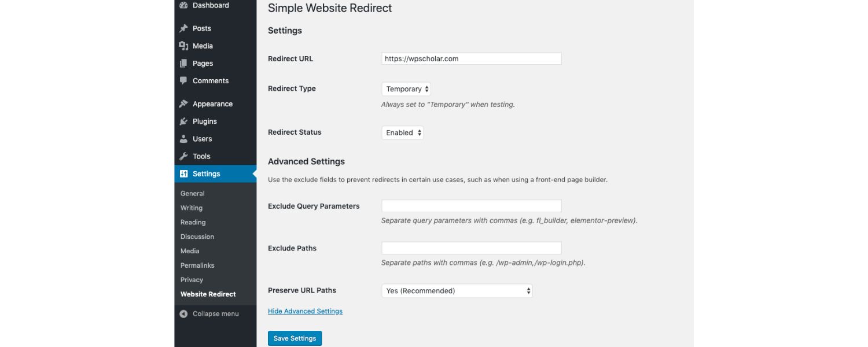
Task: Click the Hide Advanced Settings link
Action: [305, 311]
